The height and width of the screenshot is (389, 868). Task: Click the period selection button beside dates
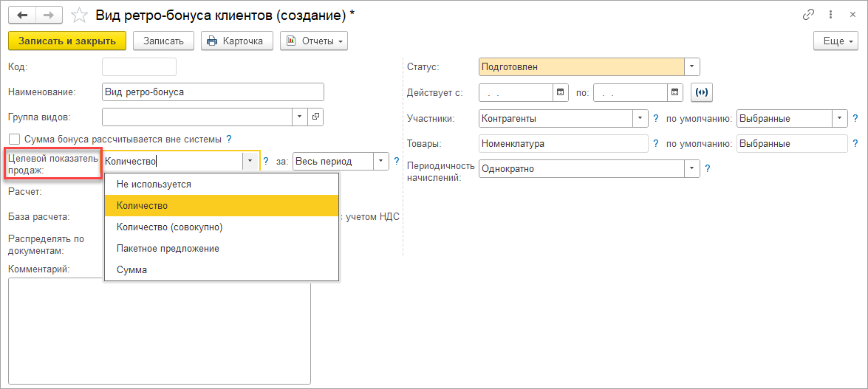click(701, 92)
